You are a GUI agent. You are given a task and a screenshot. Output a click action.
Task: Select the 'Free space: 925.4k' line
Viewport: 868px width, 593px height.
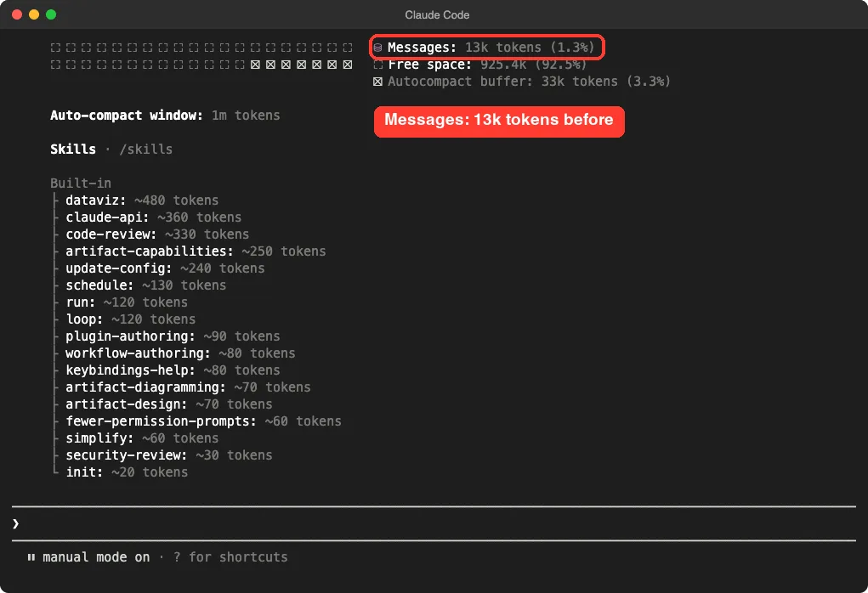(486, 65)
